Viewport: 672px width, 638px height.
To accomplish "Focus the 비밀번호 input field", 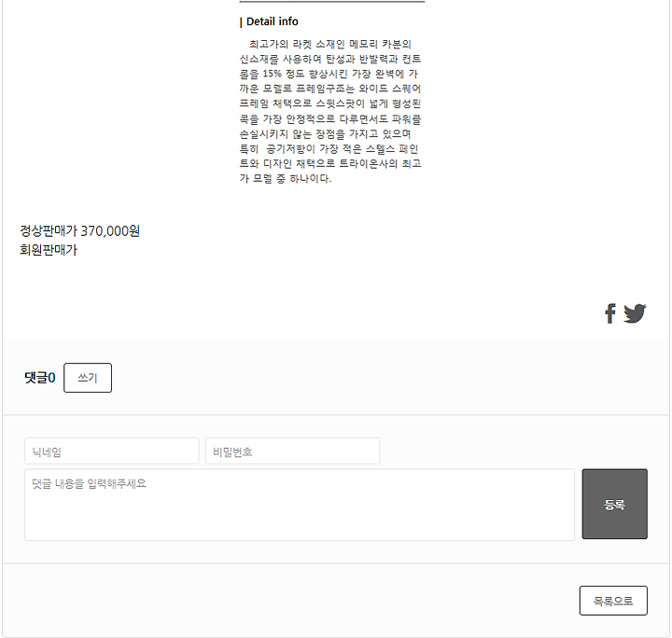I will (x=293, y=451).
